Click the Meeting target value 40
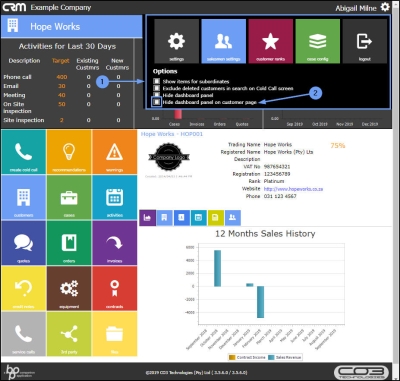Screen dimensions: 400x381 point(62,95)
